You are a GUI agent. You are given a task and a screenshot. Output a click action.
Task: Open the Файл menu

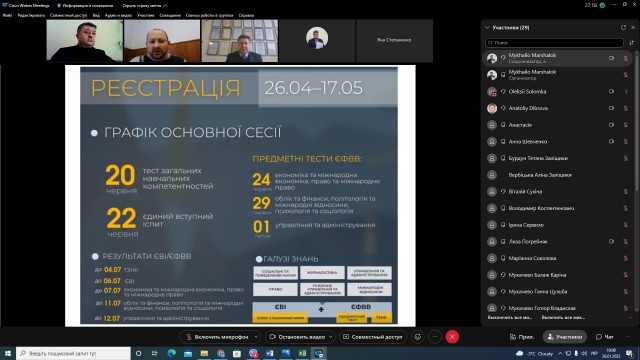coord(7,16)
